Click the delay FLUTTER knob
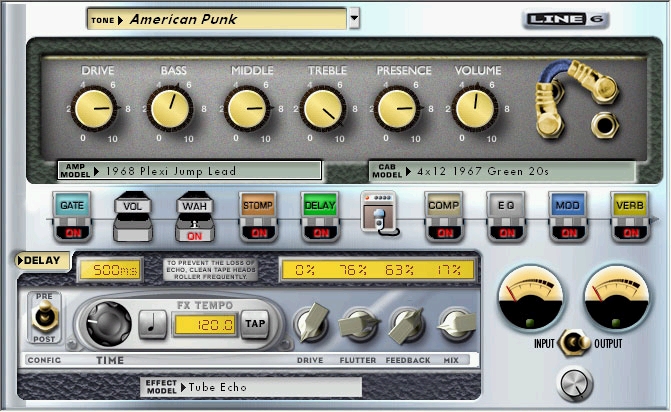 [x=359, y=325]
